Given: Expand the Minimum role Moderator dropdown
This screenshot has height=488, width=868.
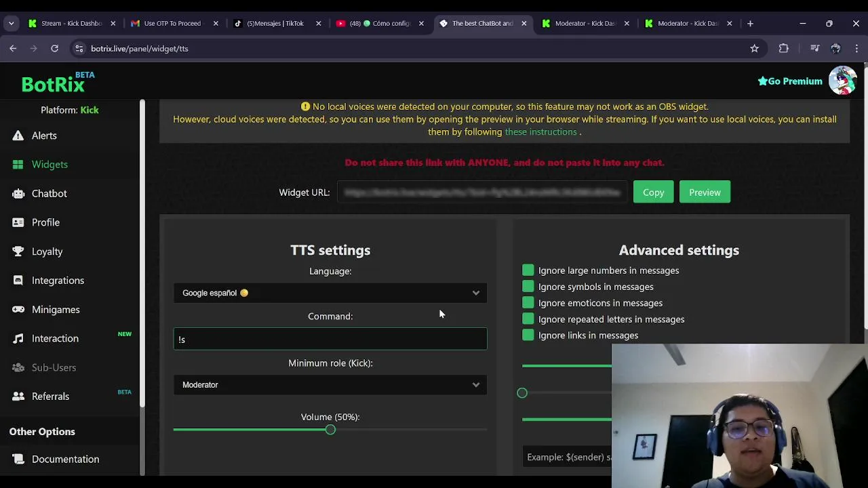Looking at the screenshot, I should [x=330, y=385].
